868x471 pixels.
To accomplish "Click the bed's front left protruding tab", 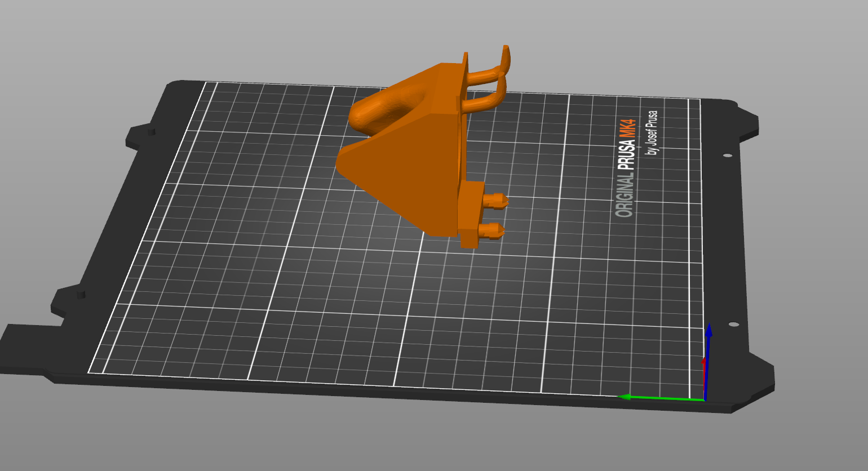I will 28,349.
